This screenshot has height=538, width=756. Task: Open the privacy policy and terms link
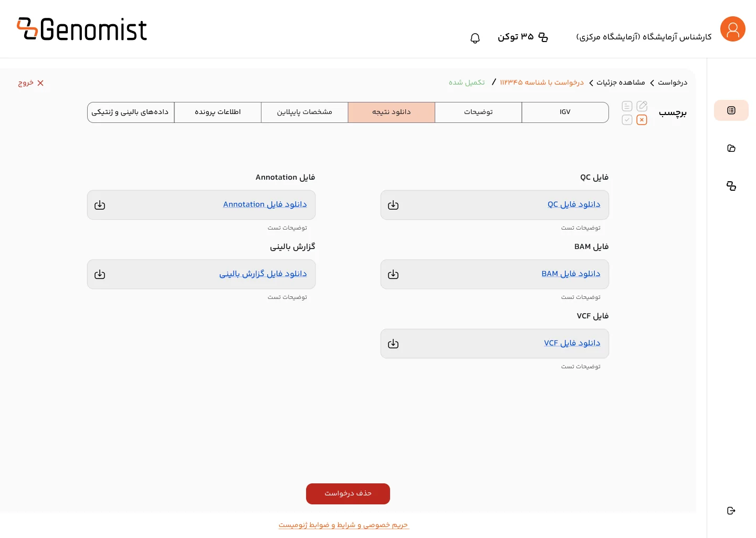[344, 525]
